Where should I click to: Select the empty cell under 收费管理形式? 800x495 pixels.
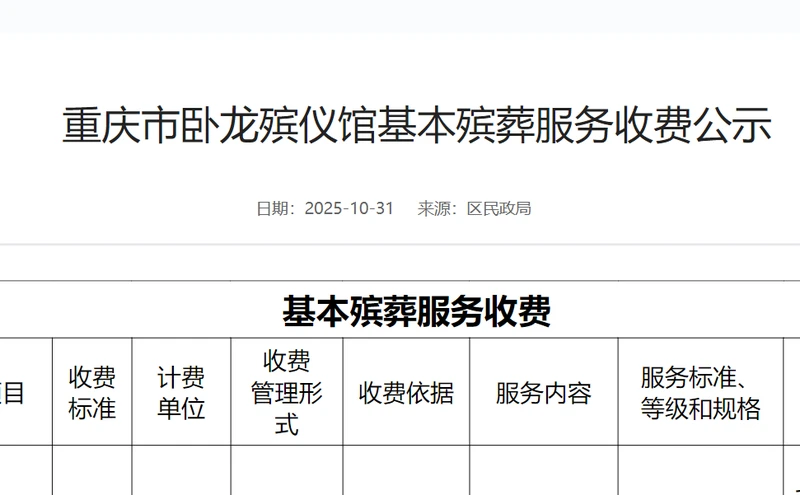pos(286,470)
